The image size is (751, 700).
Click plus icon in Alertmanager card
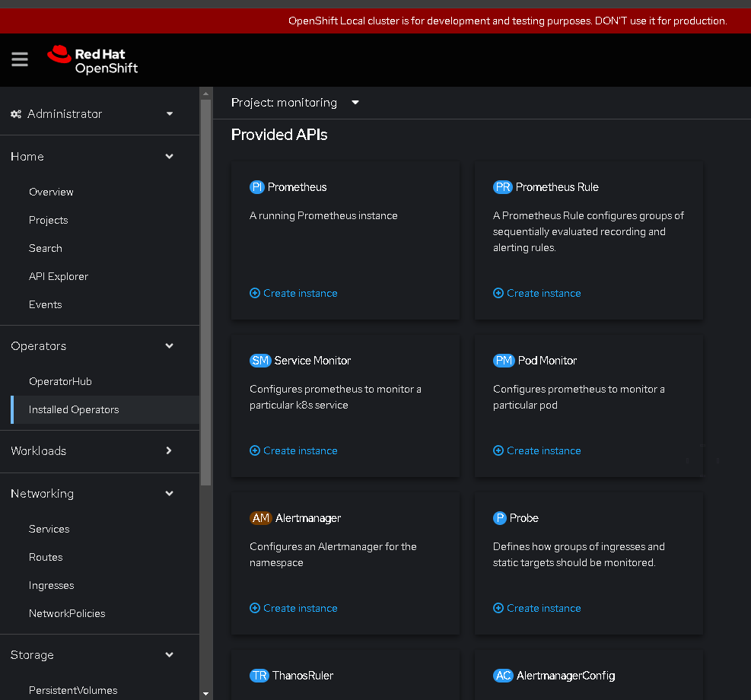[255, 608]
